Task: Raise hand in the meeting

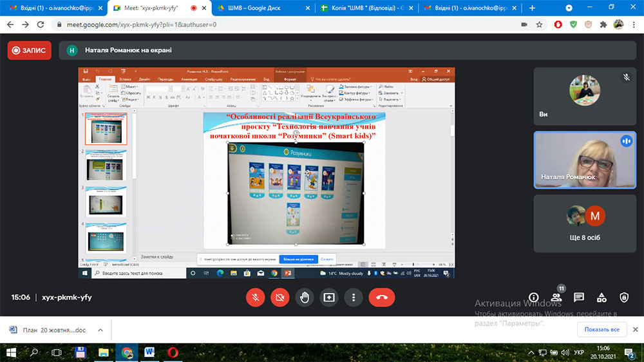Action: (x=305, y=297)
